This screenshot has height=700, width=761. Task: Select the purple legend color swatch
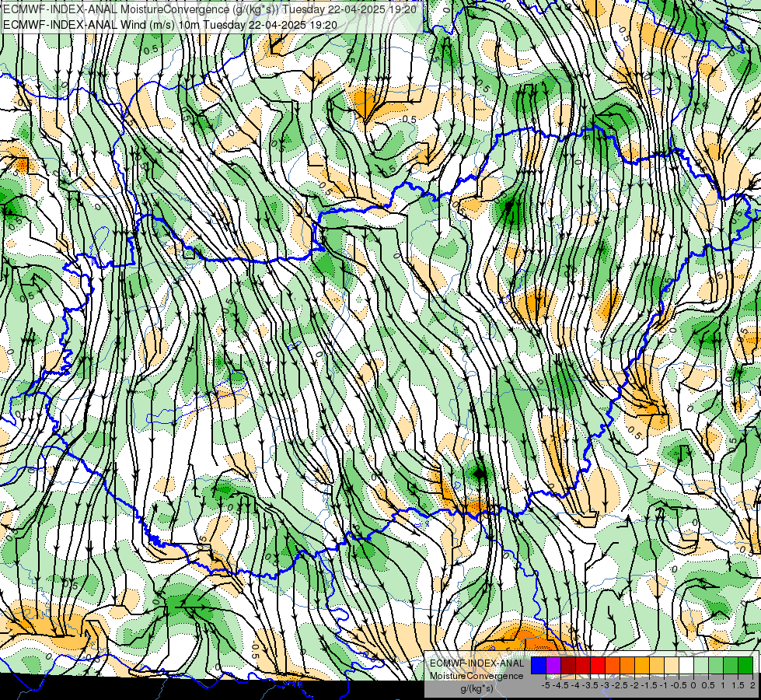pos(553,666)
